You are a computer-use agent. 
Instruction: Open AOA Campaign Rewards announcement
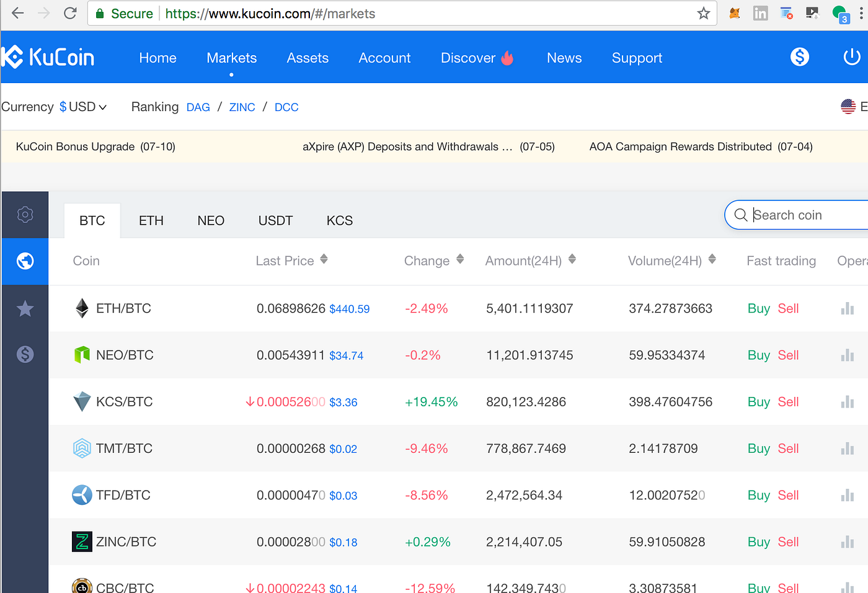[701, 147]
